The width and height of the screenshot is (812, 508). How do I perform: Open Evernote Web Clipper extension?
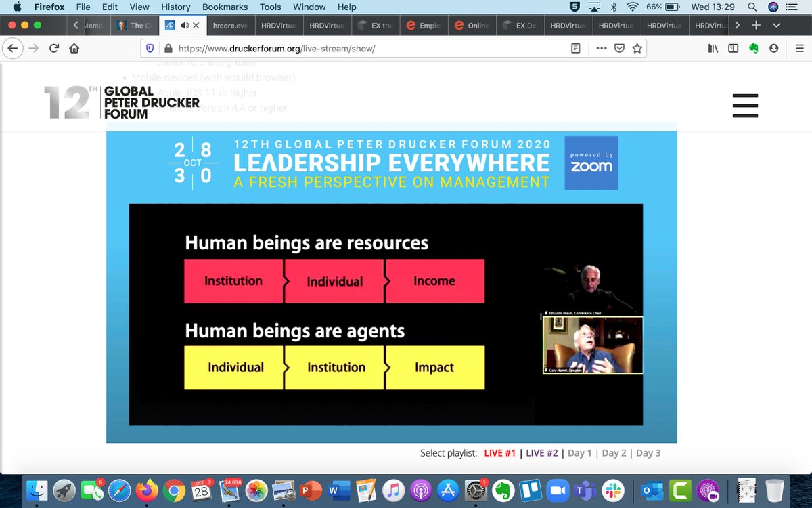[x=753, y=49]
